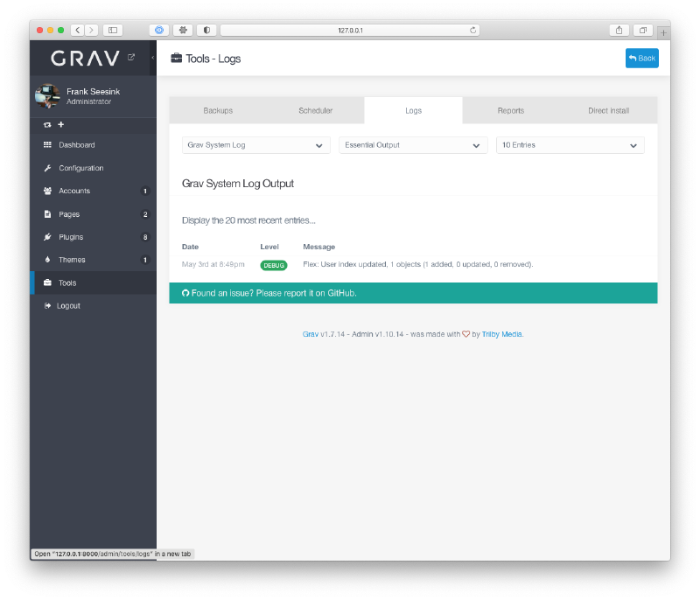Image resolution: width=700 pixels, height=600 pixels.
Task: Open the site via the external-link icon beside GRAV
Action: (129, 55)
